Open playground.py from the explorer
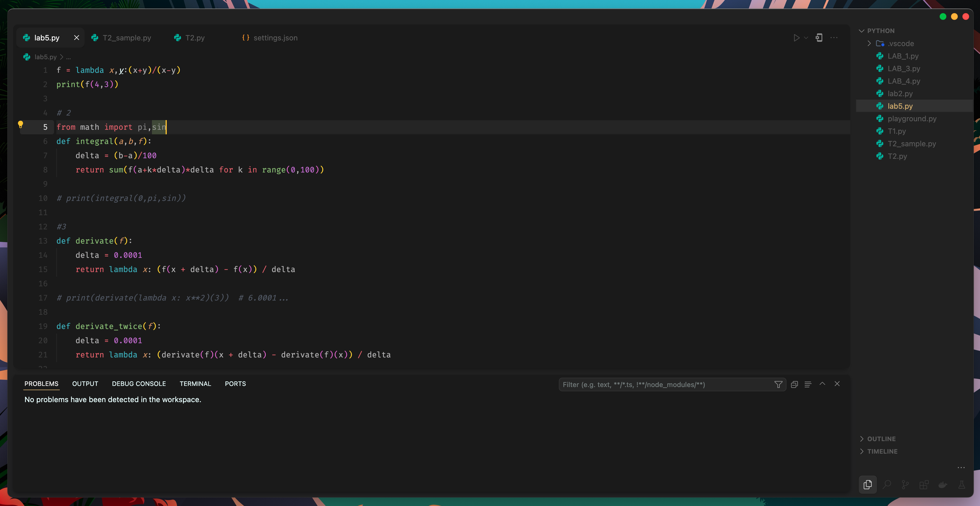The image size is (980, 506). point(911,119)
